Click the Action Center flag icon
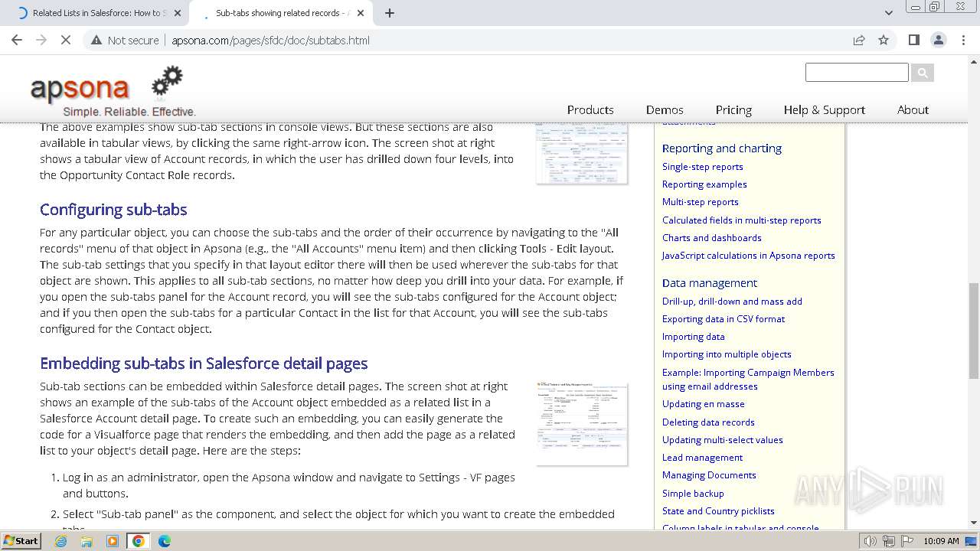 (x=906, y=541)
